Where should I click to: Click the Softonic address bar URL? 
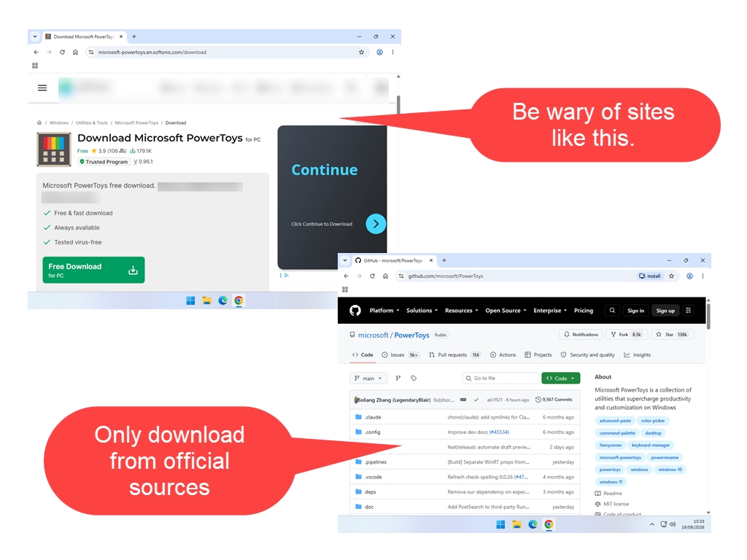152,52
